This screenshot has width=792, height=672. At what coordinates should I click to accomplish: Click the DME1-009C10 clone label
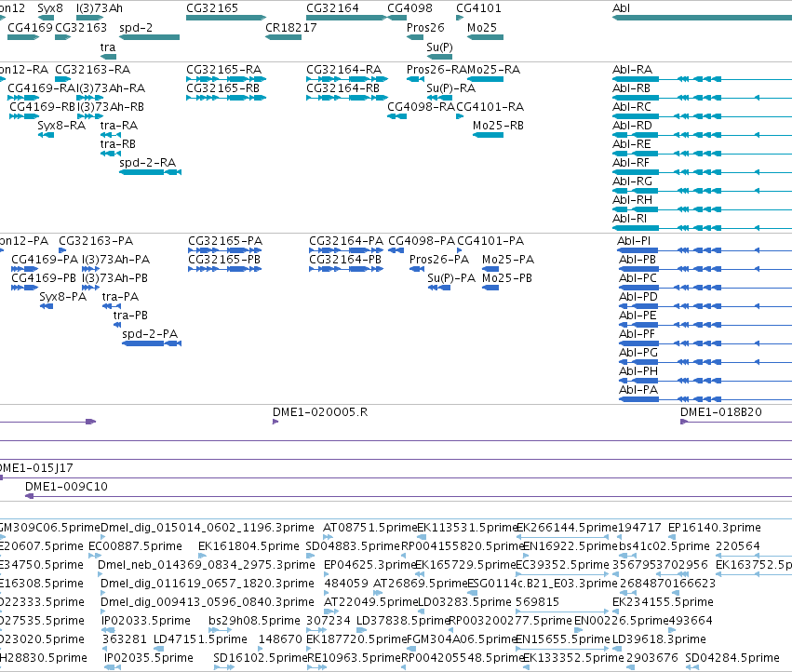click(66, 486)
